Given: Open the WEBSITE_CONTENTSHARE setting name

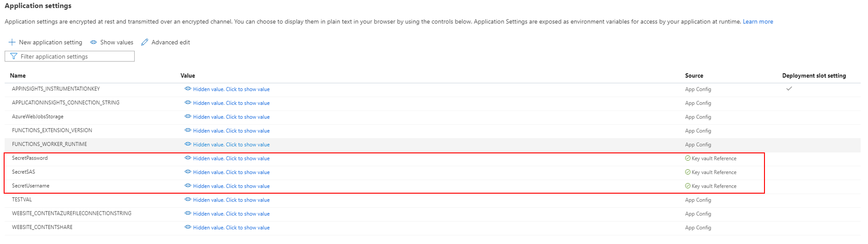Looking at the screenshot, I should point(42,227).
